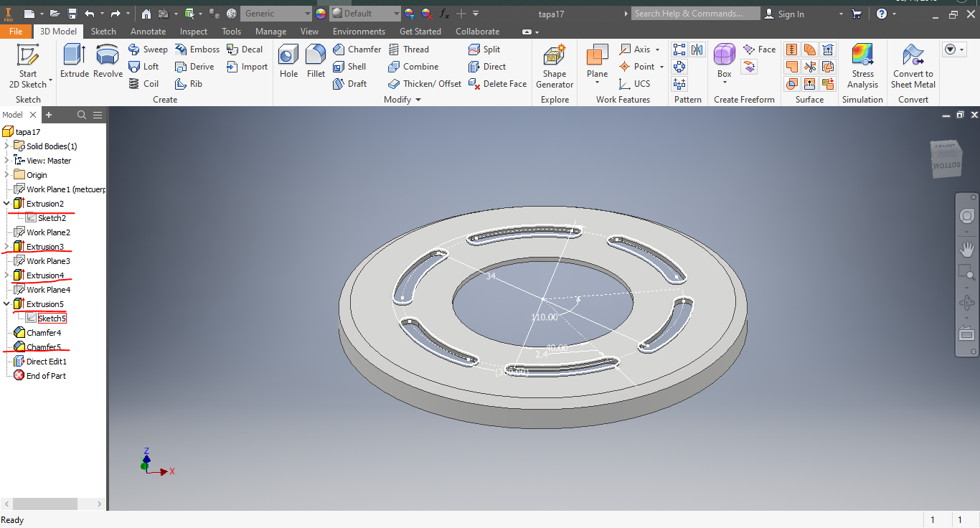
Task: Switch to the Sketch ribbon tab
Action: pyautogui.click(x=103, y=32)
